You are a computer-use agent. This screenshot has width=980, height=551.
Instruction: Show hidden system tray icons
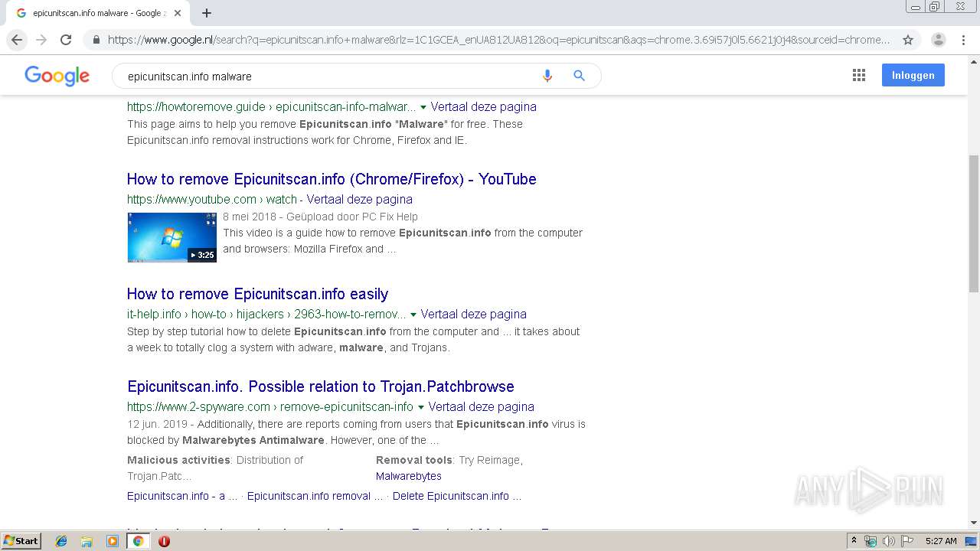[854, 541]
